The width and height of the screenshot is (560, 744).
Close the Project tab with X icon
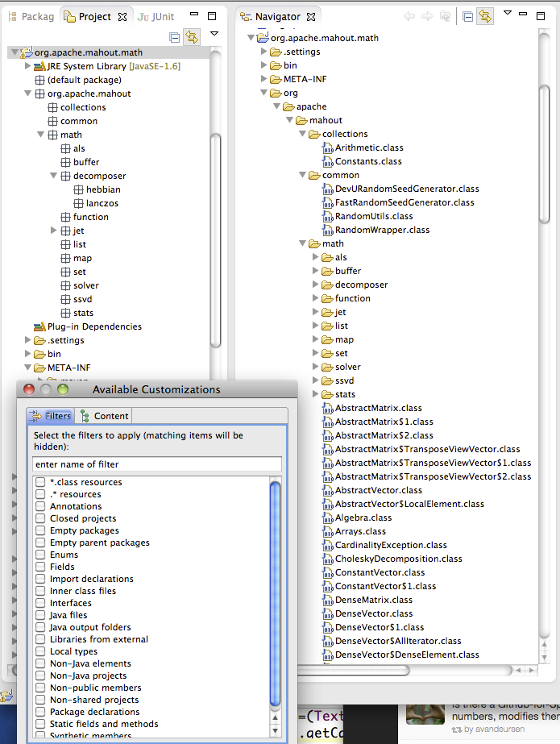coord(122,17)
